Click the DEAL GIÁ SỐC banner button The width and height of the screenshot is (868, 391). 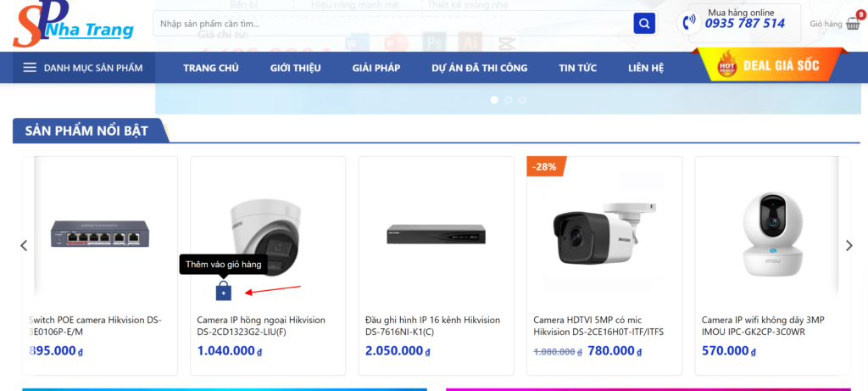[769, 65]
